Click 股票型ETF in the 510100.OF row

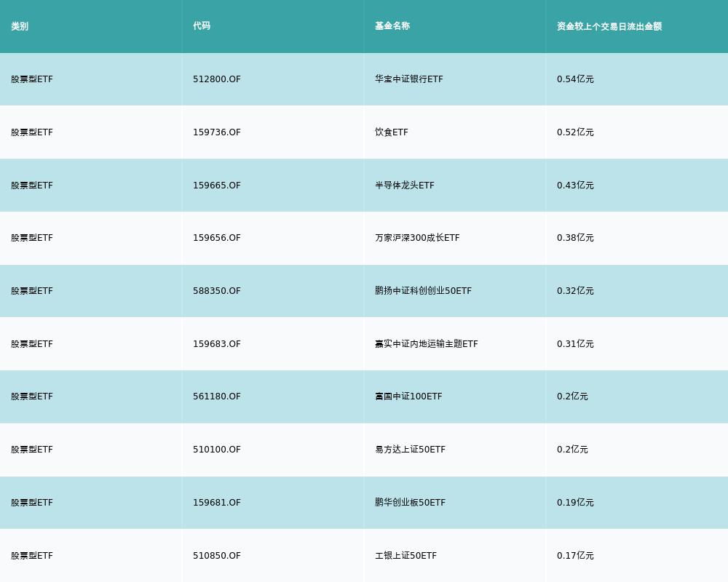click(32, 449)
